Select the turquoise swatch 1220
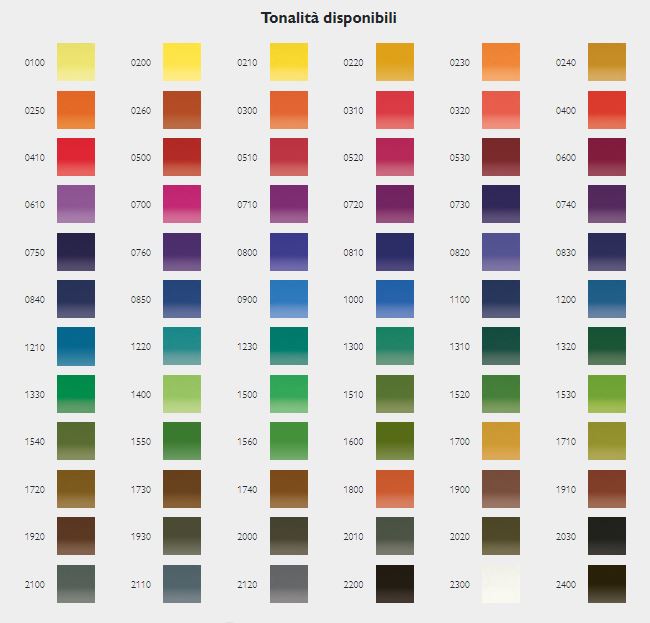Screen dimensions: 650x623 (x=182, y=346)
